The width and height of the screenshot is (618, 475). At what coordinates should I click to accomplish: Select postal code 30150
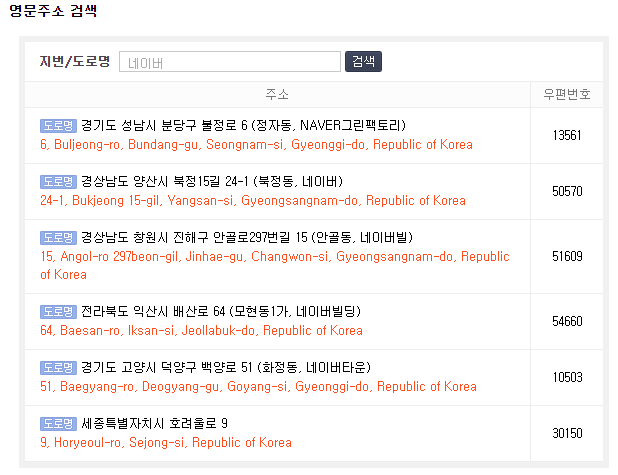[x=567, y=434]
